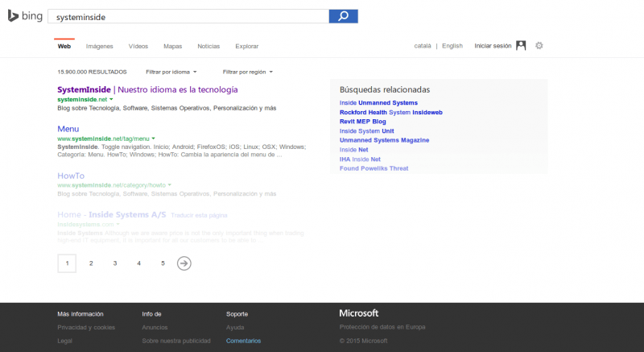Expand Filtrar por región dropdown
The width and height of the screenshot is (644, 352).
click(x=248, y=72)
